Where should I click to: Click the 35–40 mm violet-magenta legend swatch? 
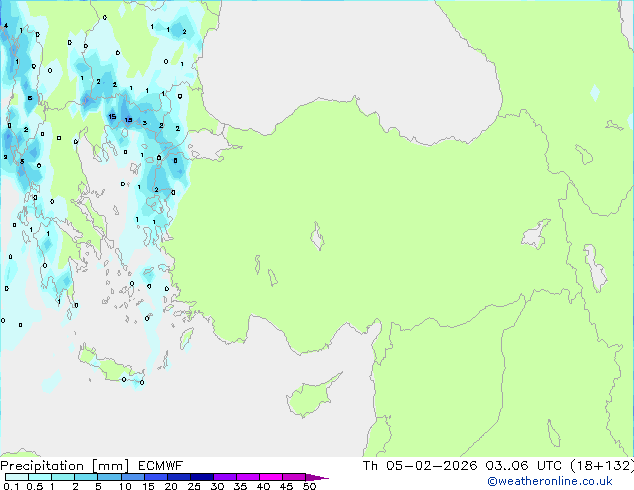pyautogui.click(x=248, y=477)
